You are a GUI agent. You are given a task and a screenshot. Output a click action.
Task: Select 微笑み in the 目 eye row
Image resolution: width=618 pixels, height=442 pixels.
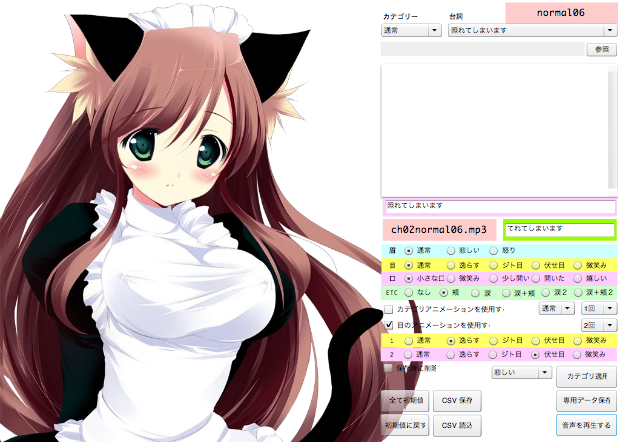point(578,265)
